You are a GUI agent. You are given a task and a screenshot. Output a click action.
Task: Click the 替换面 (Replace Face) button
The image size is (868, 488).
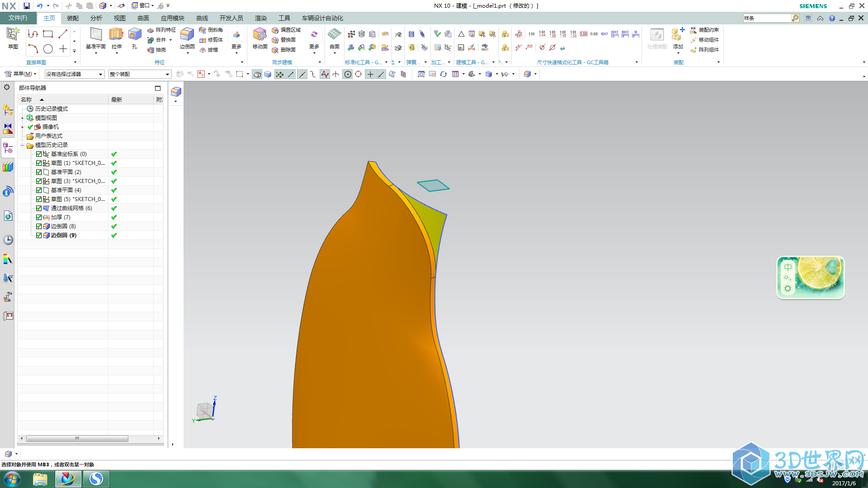pos(283,40)
